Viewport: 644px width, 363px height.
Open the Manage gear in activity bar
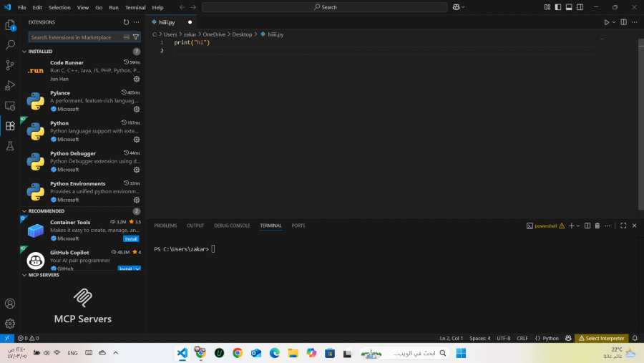[10, 324]
